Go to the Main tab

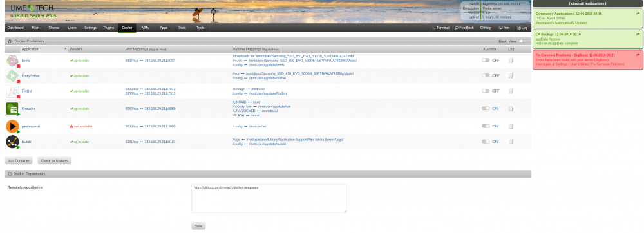(x=35, y=28)
